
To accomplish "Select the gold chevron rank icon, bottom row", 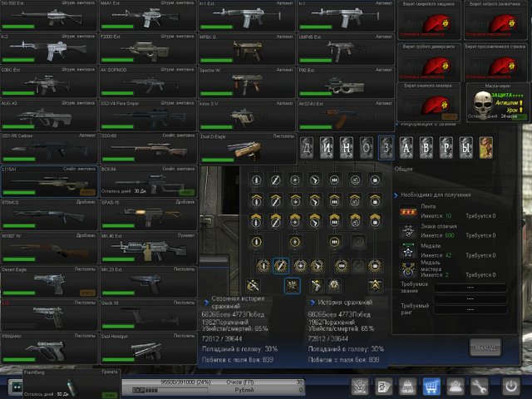I will [375, 285].
